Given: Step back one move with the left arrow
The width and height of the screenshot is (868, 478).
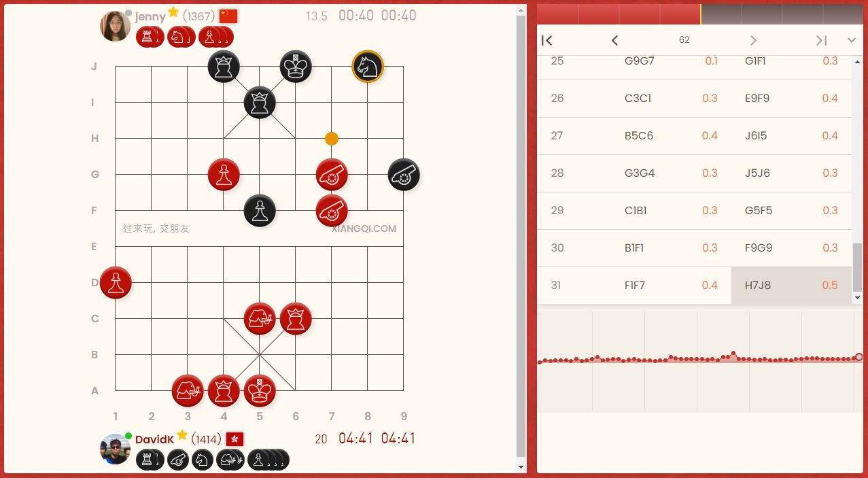Looking at the screenshot, I should (x=614, y=41).
